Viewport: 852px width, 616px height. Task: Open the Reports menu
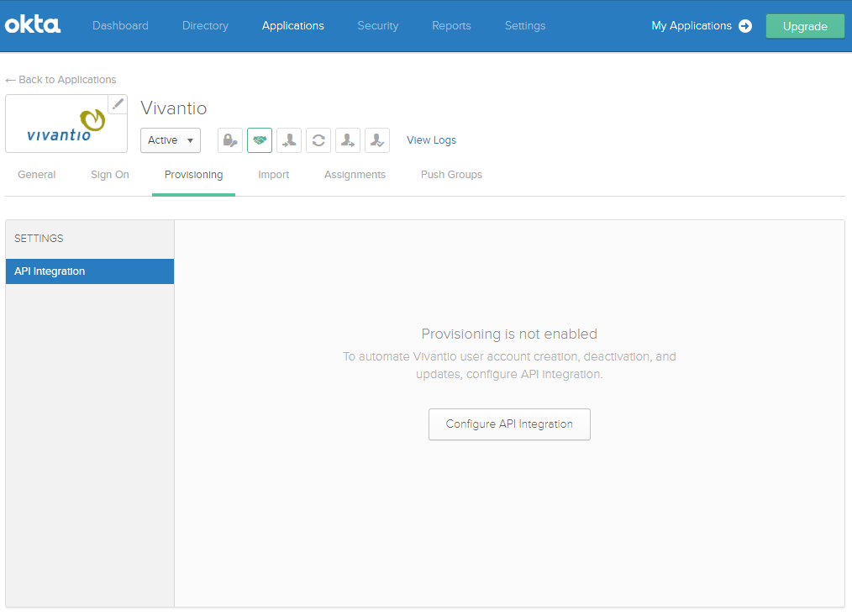click(451, 25)
